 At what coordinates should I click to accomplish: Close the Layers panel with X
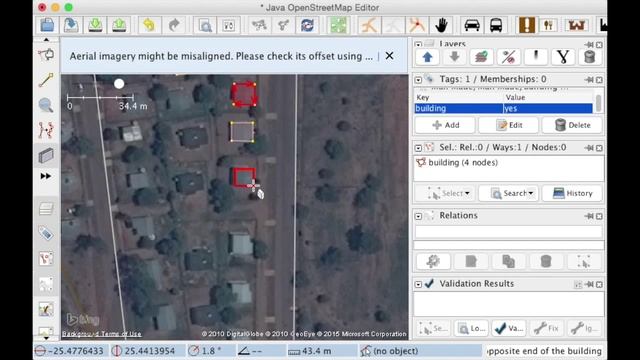pyautogui.click(x=599, y=44)
